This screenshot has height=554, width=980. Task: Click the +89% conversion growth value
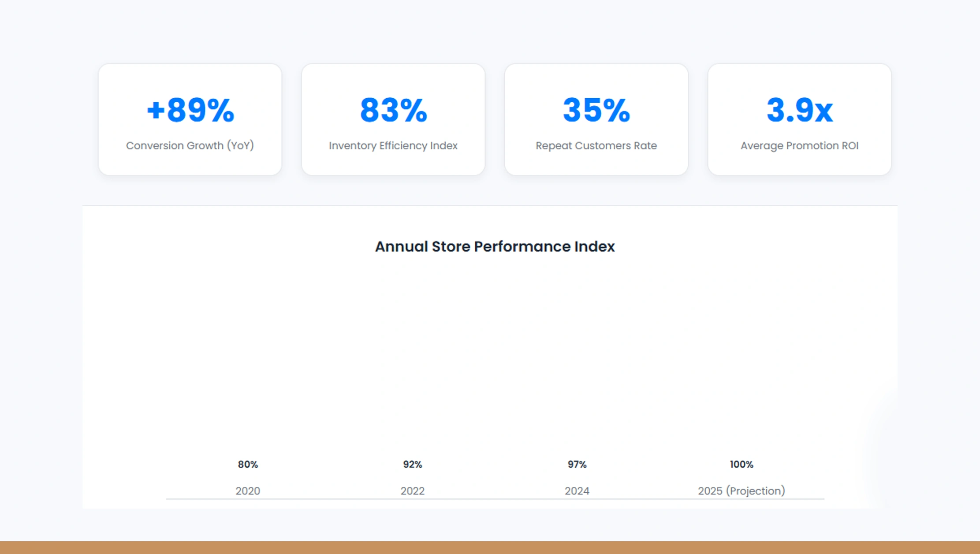[190, 110]
